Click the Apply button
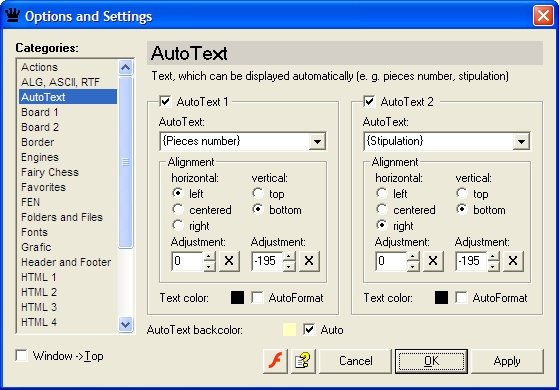The image size is (559, 390). pyautogui.click(x=507, y=361)
